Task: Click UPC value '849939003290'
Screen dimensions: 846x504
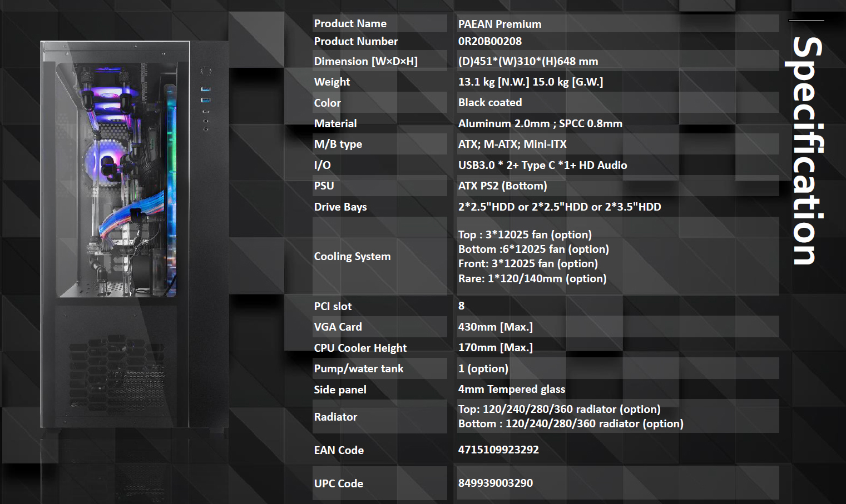Action: point(496,483)
